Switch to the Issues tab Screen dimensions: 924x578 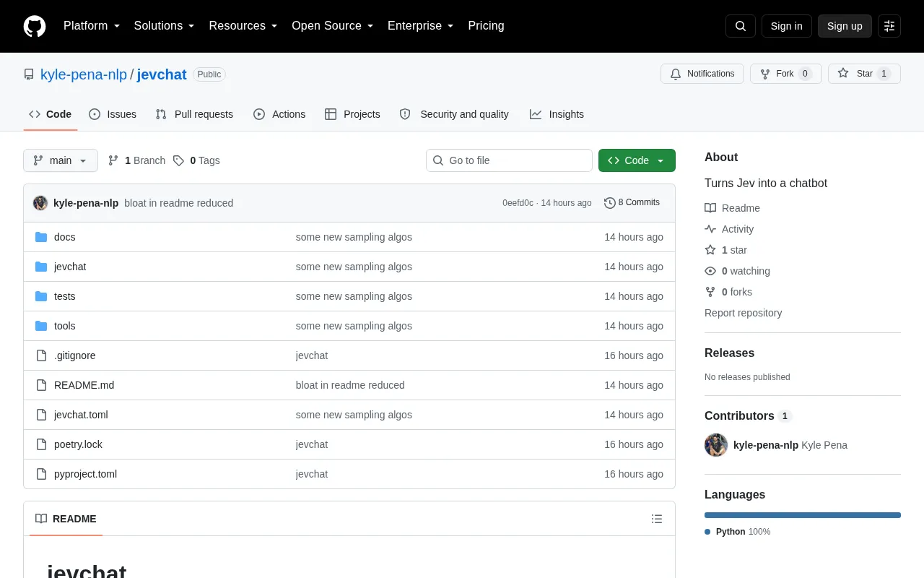coord(113,114)
